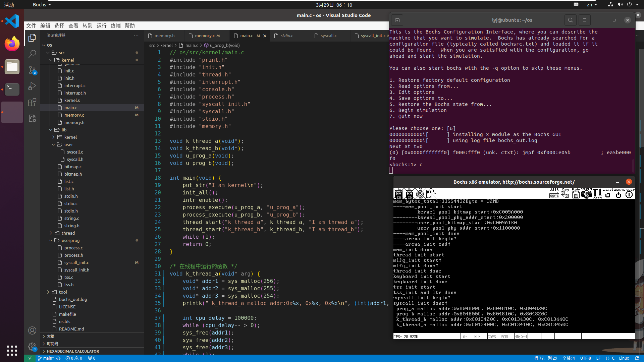The image size is (644, 362).
Task: Open the Hex Calculator activity bar icon
Action: click(x=32, y=118)
